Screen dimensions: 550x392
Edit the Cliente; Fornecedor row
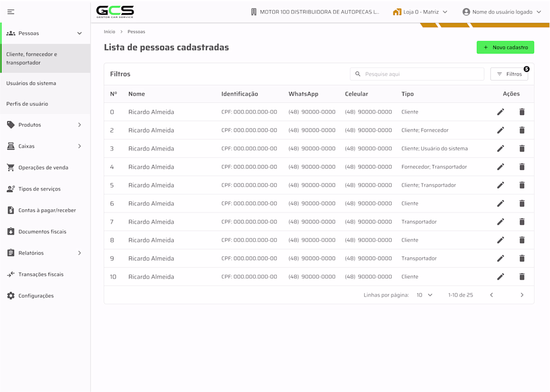point(500,130)
